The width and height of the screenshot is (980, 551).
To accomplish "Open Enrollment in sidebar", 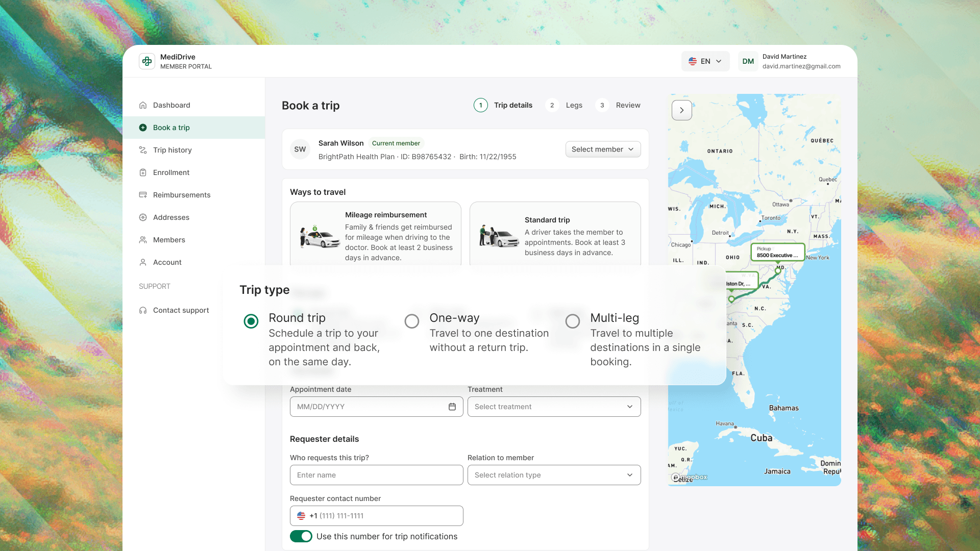I will click(x=194, y=172).
